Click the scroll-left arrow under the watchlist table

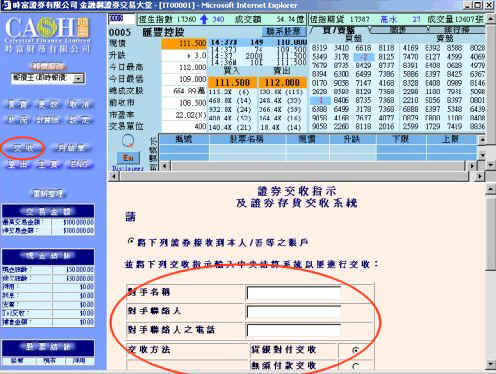point(164,166)
